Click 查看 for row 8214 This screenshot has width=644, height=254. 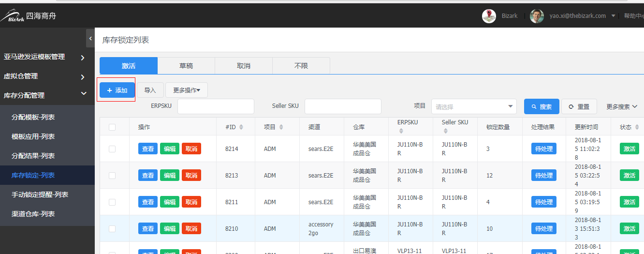pyautogui.click(x=148, y=149)
